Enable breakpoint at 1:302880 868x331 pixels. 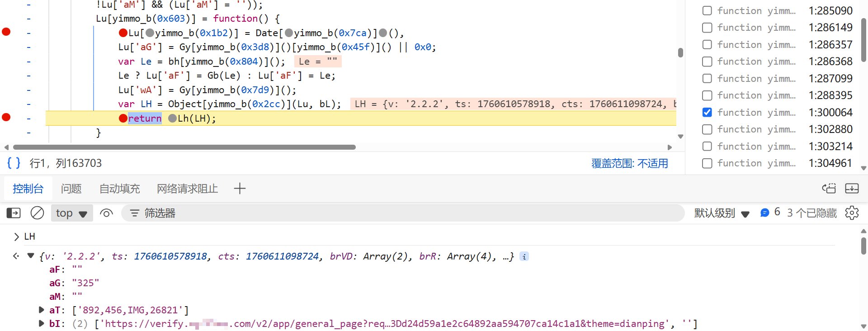[707, 129]
